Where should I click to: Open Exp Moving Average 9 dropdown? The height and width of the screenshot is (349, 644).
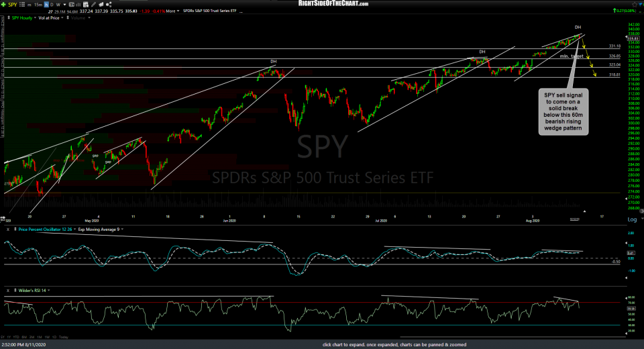(x=122, y=230)
